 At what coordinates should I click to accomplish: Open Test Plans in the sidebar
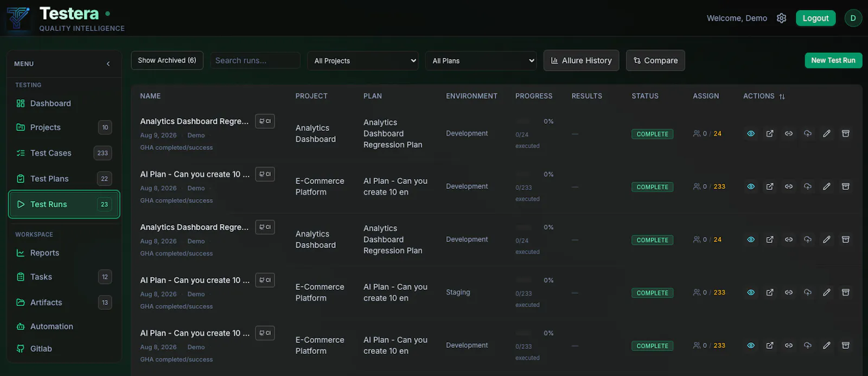[x=64, y=179]
